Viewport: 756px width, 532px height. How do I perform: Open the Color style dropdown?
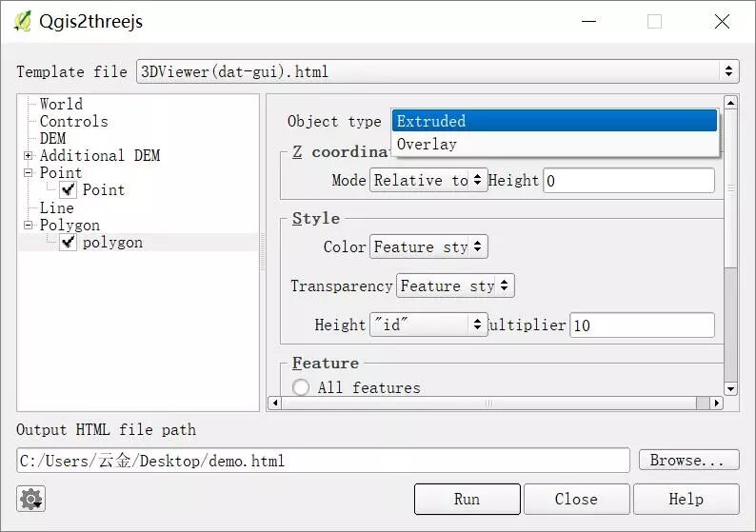[x=428, y=246]
